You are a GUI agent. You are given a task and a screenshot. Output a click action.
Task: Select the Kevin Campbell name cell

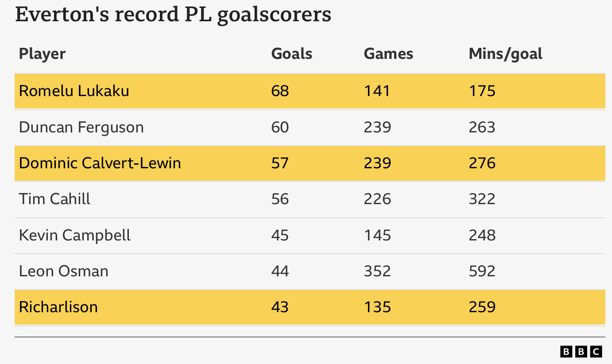(74, 235)
